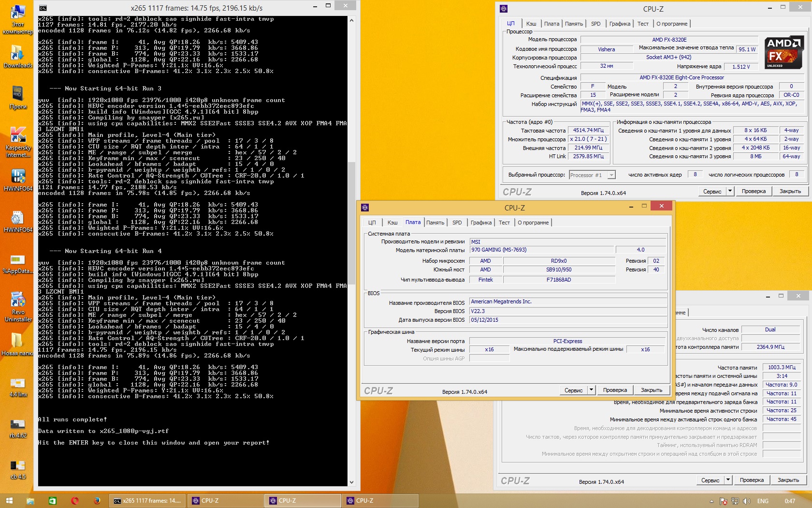Click the 'PCI-Express' port name value
The width and height of the screenshot is (812, 508).
click(568, 341)
